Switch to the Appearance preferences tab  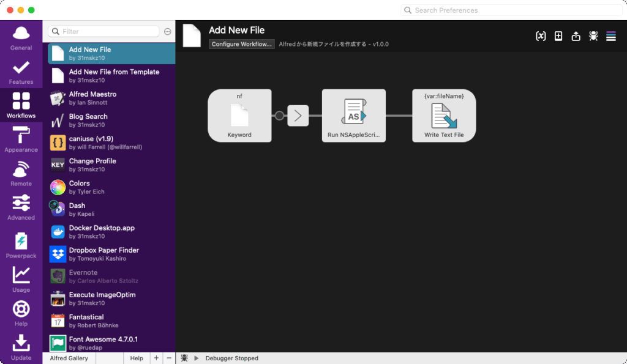(x=21, y=139)
